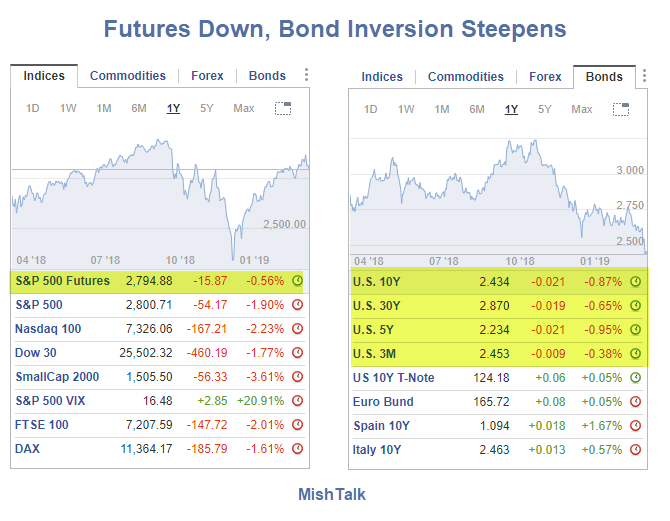This screenshot has width=670, height=521.
Task: Open the Dow 30 index link
Action: click(37, 353)
